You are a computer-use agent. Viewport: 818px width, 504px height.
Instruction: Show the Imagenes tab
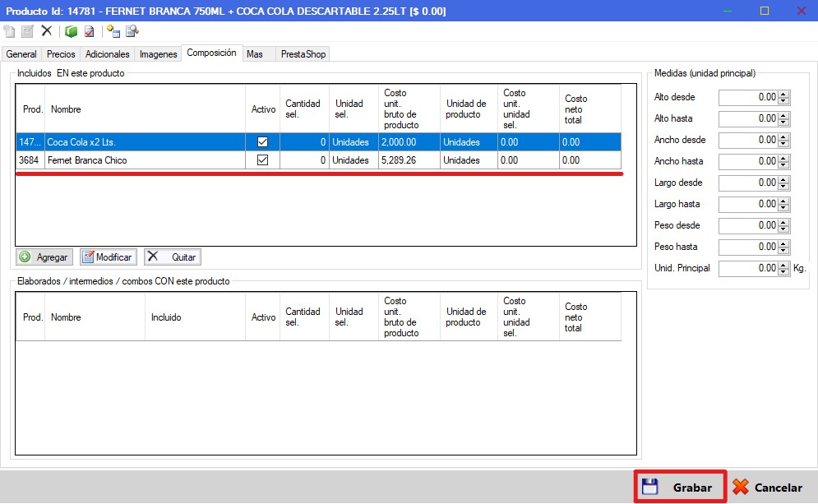coord(158,54)
